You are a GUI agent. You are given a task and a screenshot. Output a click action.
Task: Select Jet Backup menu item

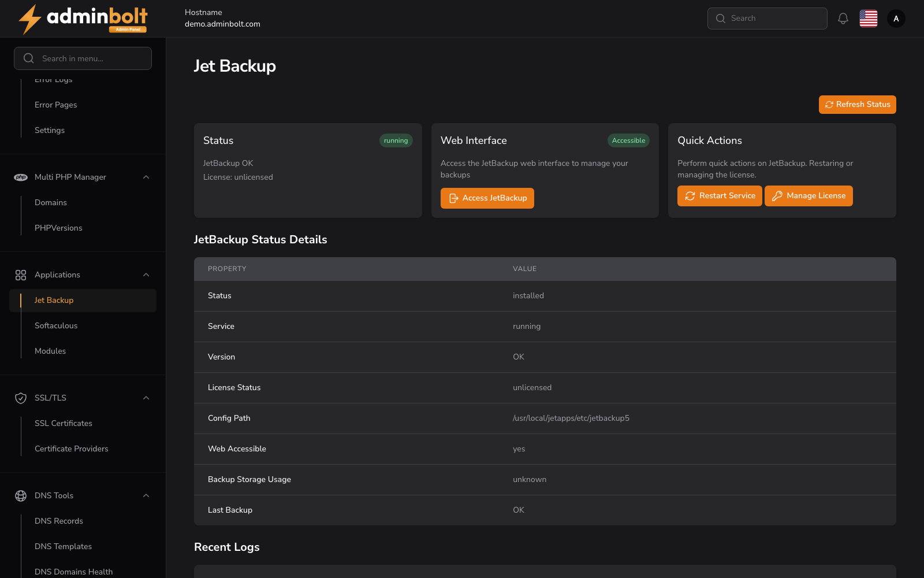[x=83, y=301]
